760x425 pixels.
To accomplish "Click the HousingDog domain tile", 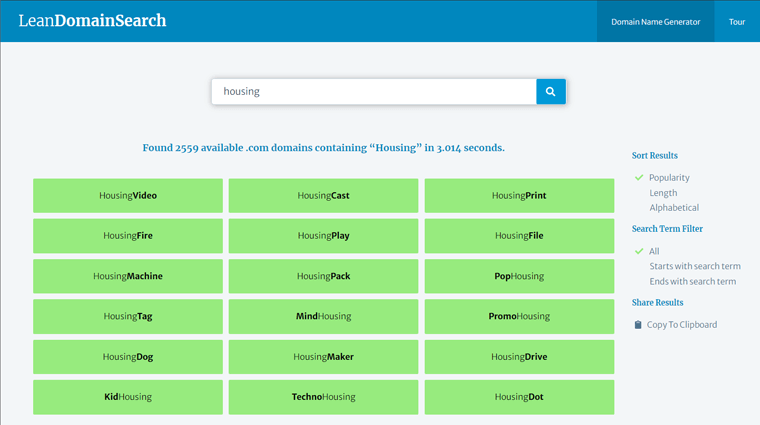I will coord(128,357).
